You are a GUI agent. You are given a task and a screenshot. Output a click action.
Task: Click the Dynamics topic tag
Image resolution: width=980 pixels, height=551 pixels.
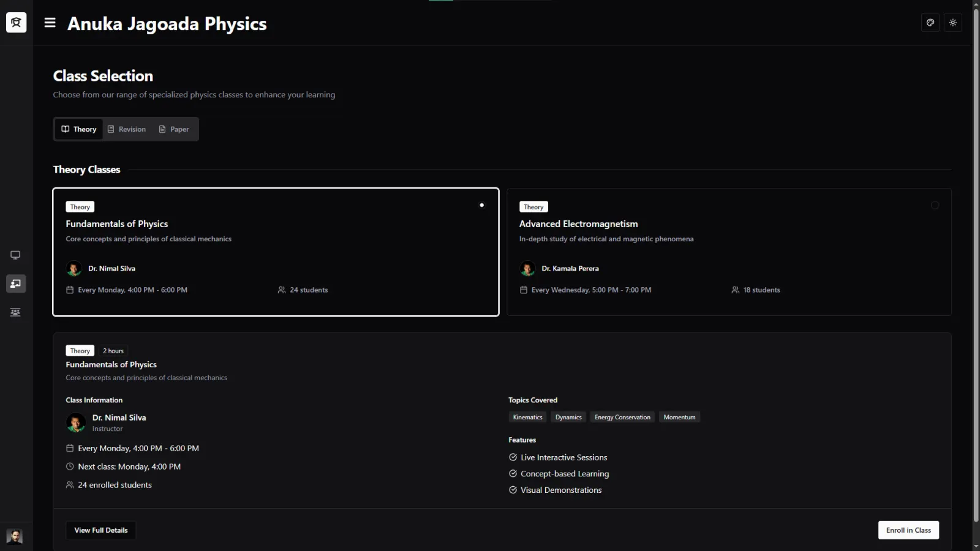pyautogui.click(x=568, y=418)
